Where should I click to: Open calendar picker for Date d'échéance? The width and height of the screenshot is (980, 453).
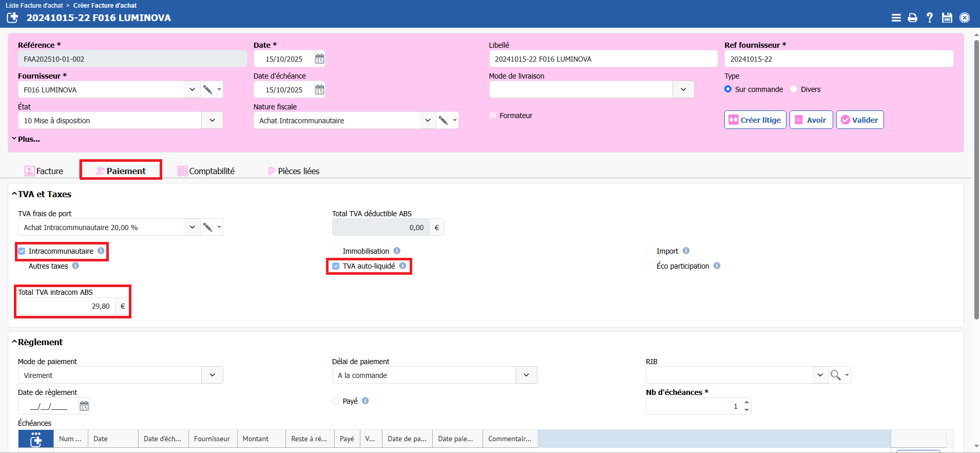click(319, 90)
